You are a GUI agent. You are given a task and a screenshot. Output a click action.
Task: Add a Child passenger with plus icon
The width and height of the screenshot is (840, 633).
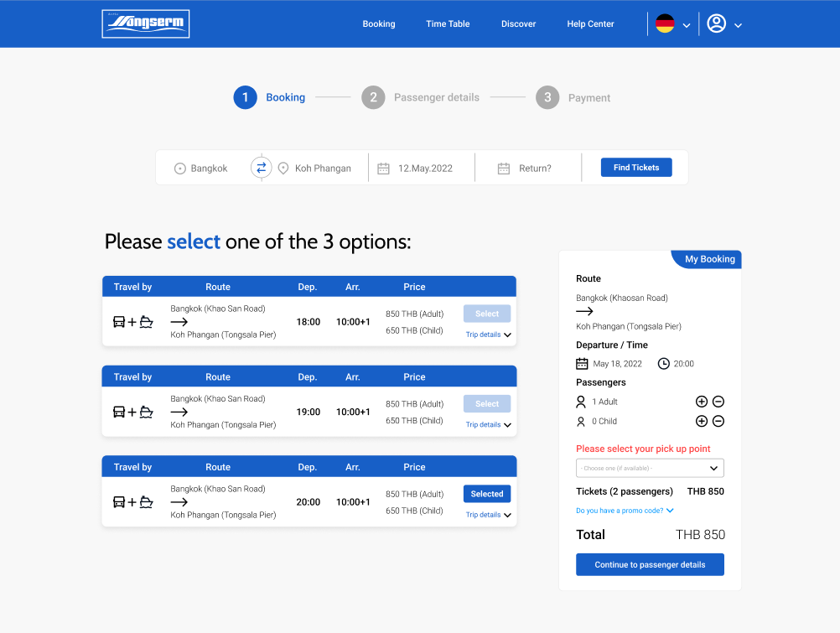coord(702,422)
